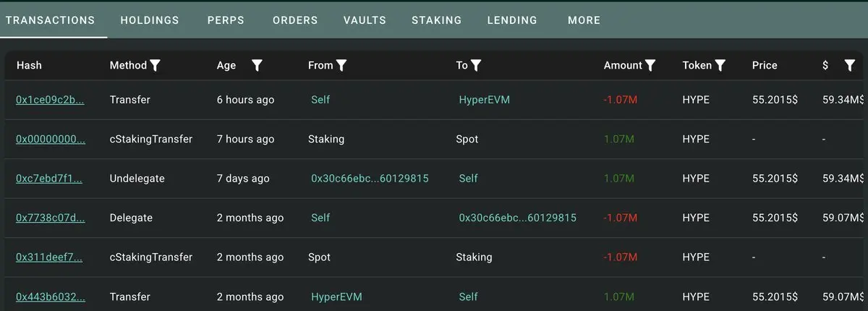Open transaction hash 0xc7ebd7f1 link
Image resolution: width=868 pixels, height=311 pixels.
[48, 179]
